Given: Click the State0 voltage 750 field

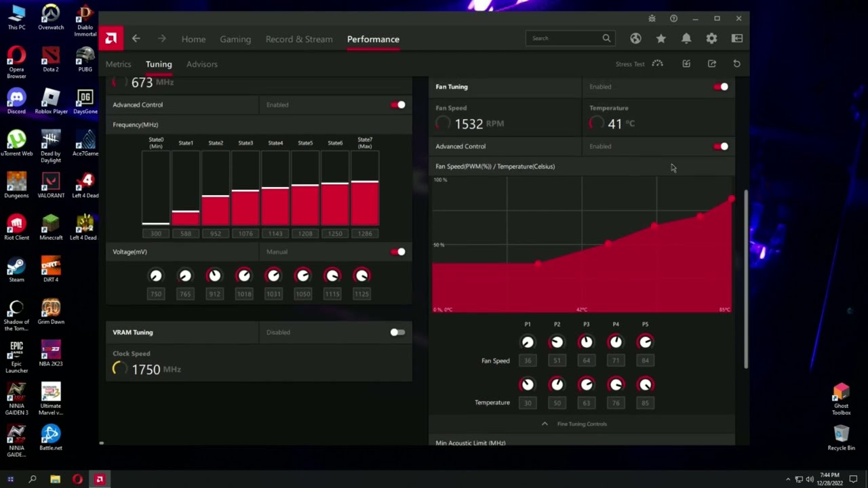Looking at the screenshot, I should (x=156, y=293).
